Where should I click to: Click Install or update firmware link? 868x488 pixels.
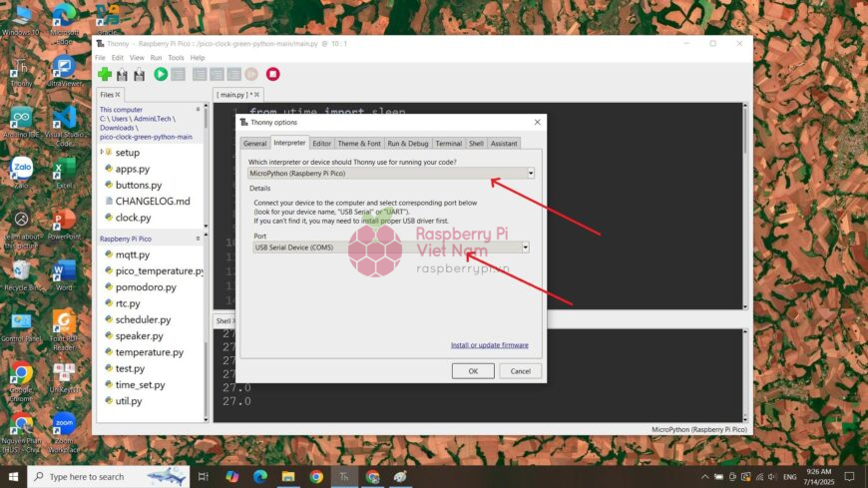(489, 345)
